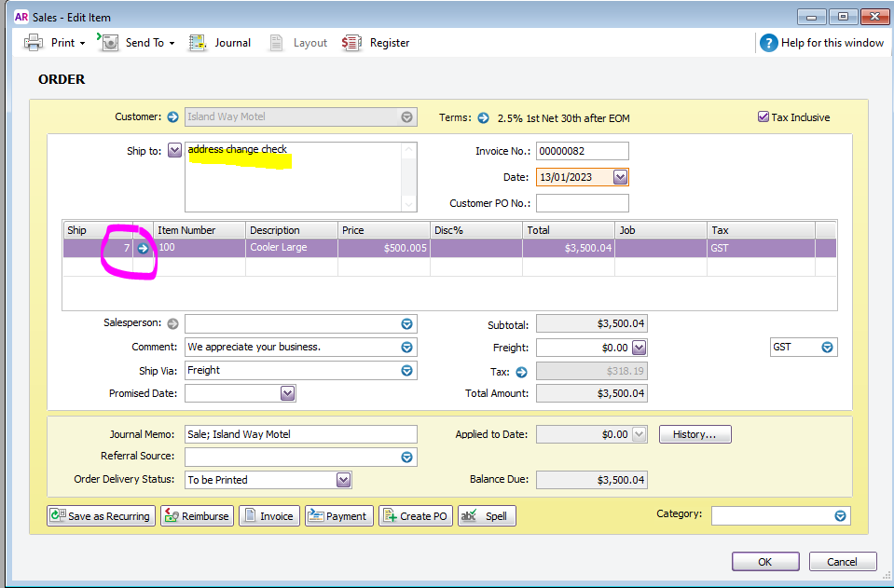Click the Print toolbar icon
The height and width of the screenshot is (588, 894).
click(34, 43)
